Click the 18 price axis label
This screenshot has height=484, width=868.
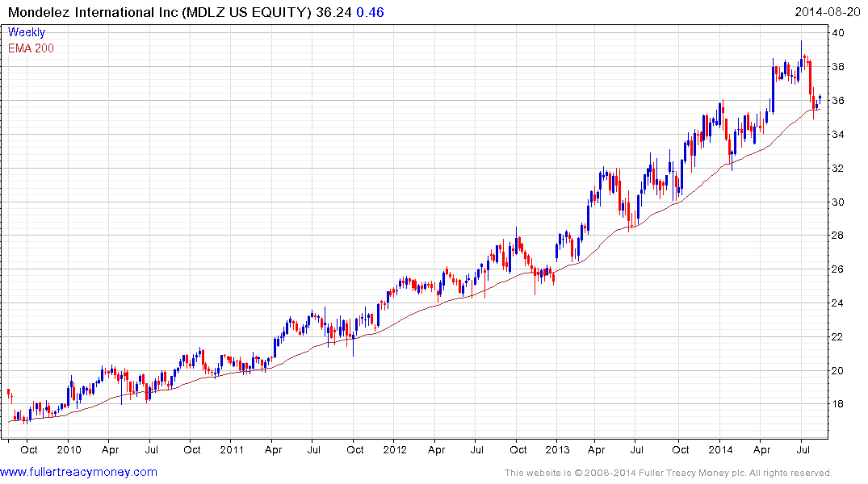pyautogui.click(x=838, y=404)
